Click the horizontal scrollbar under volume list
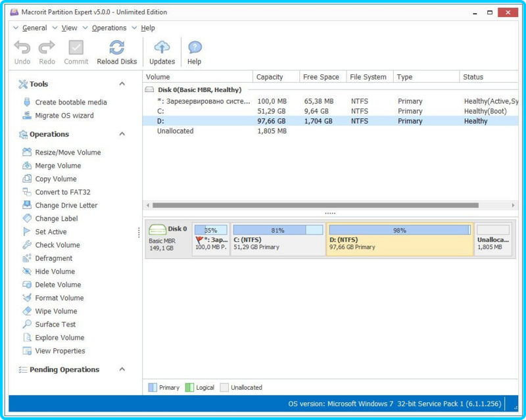 [x=316, y=205]
